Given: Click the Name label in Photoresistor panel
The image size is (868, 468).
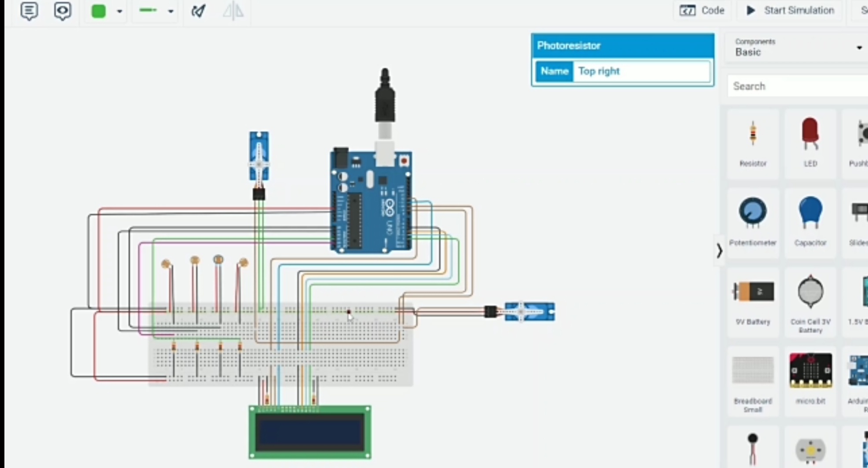Looking at the screenshot, I should click(554, 71).
